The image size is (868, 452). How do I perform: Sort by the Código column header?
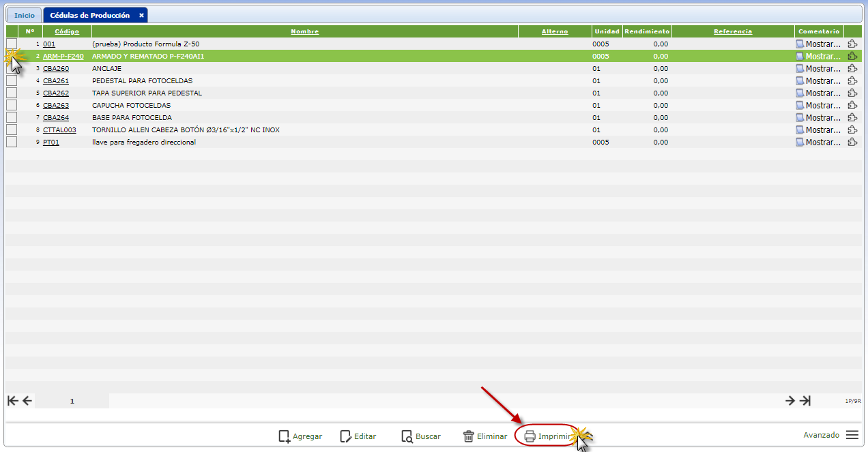pyautogui.click(x=67, y=31)
